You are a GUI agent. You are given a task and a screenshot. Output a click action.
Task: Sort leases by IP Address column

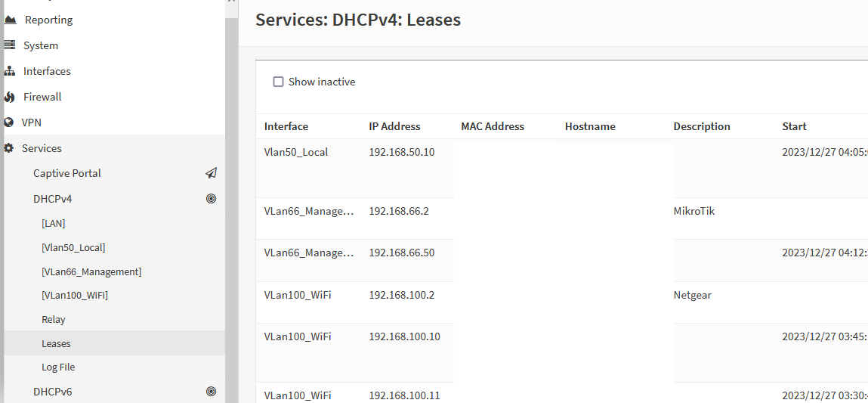point(394,126)
